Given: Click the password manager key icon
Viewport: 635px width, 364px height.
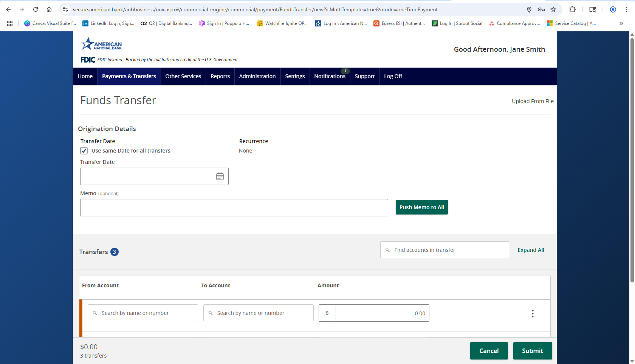Looking at the screenshot, I should point(541,9).
